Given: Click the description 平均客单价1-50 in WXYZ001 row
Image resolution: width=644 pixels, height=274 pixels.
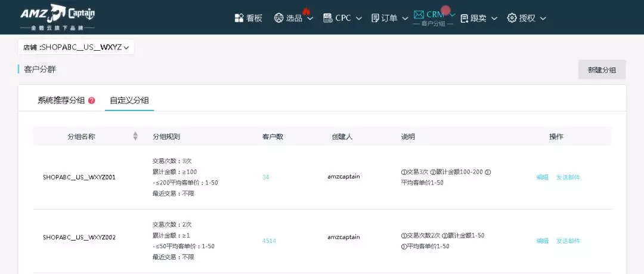Looking at the screenshot, I should pos(422,183).
